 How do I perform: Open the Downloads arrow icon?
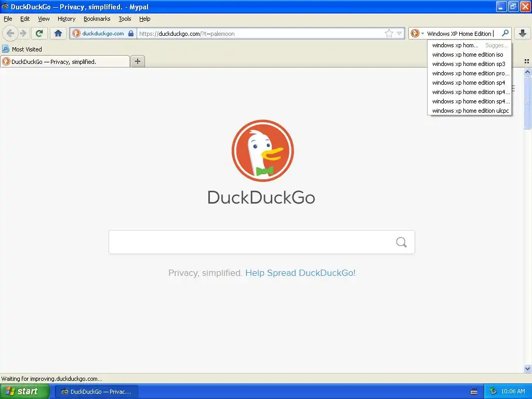(x=523, y=33)
